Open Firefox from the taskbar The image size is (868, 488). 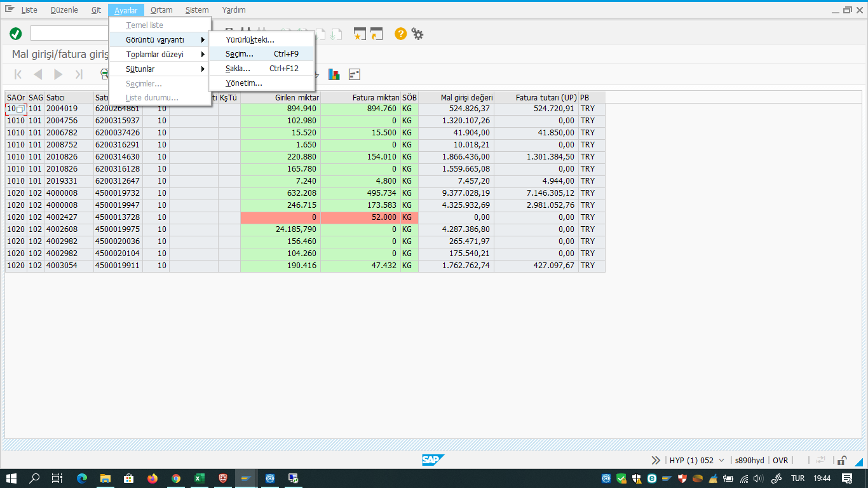coord(152,478)
